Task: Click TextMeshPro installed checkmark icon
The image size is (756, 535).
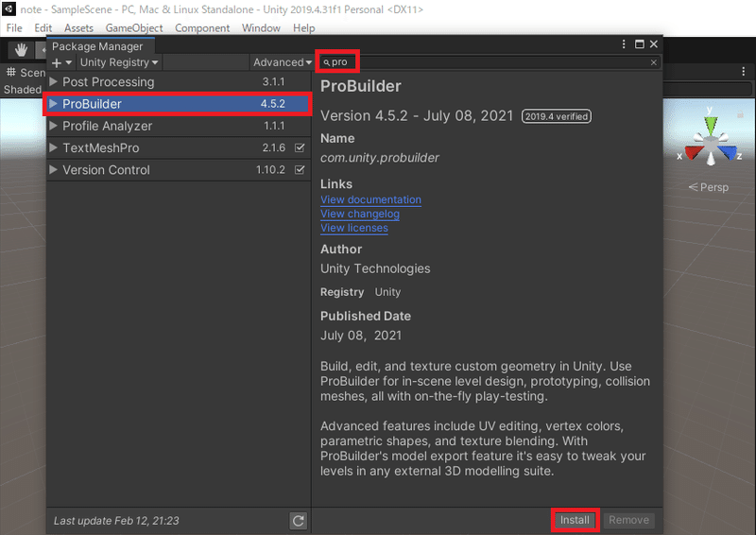Action: click(300, 147)
